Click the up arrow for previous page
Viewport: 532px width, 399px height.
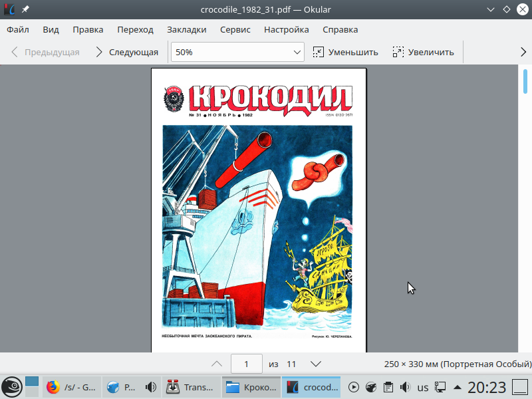coord(217,364)
